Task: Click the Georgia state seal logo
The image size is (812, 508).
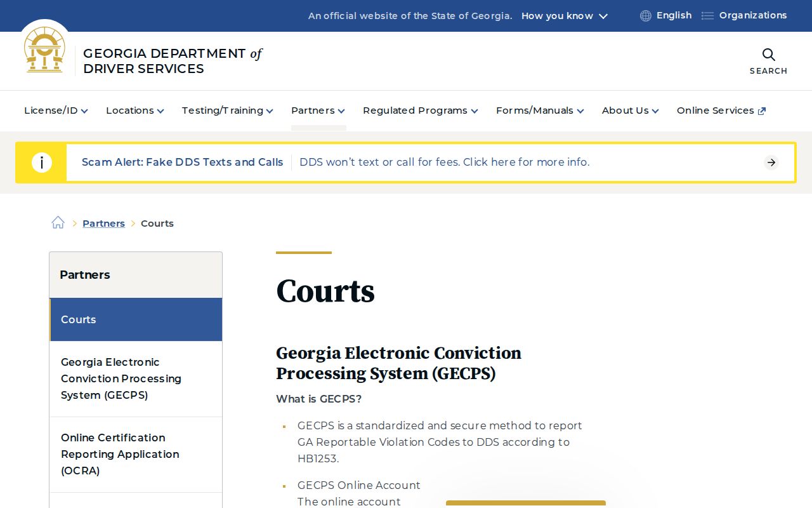Action: [44, 50]
